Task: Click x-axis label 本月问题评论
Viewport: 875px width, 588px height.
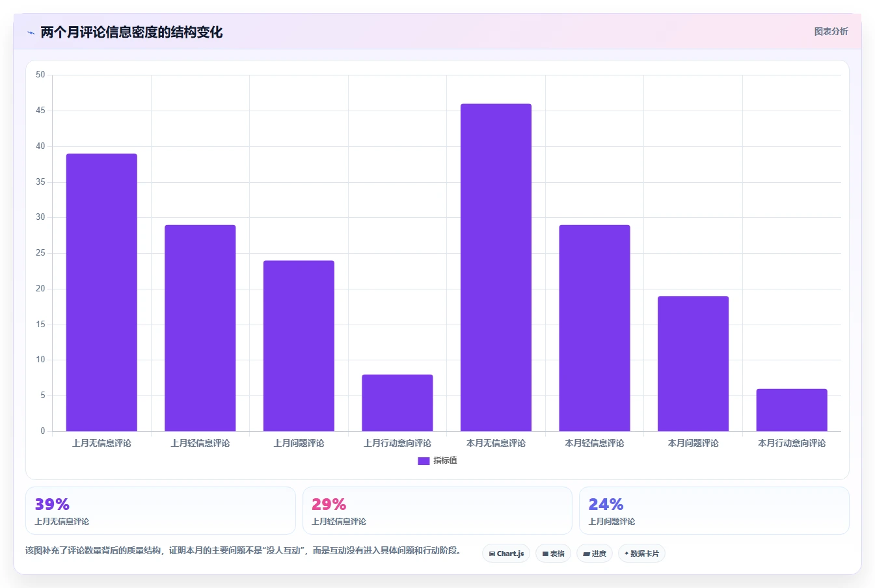Action: point(693,443)
